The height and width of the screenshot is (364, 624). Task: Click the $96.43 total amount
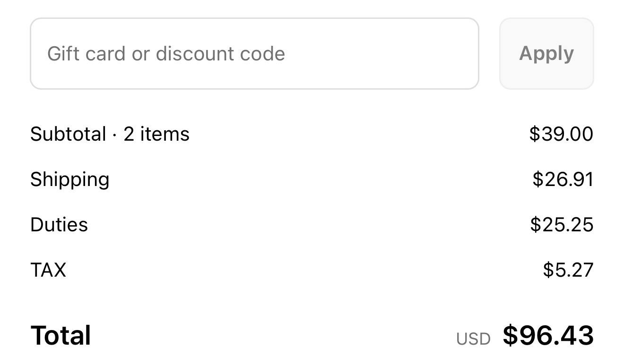pos(548,336)
